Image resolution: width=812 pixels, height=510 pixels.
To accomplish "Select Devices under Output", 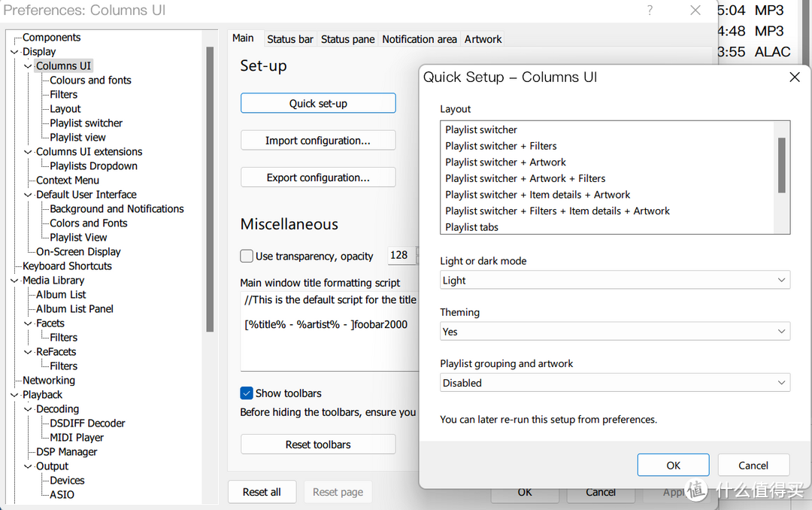I will pos(68,481).
